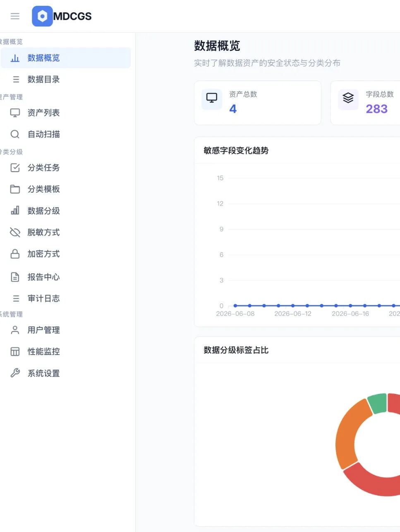Image resolution: width=400 pixels, height=532 pixels.
Task: Open the 数据分级 page
Action: coord(65,210)
